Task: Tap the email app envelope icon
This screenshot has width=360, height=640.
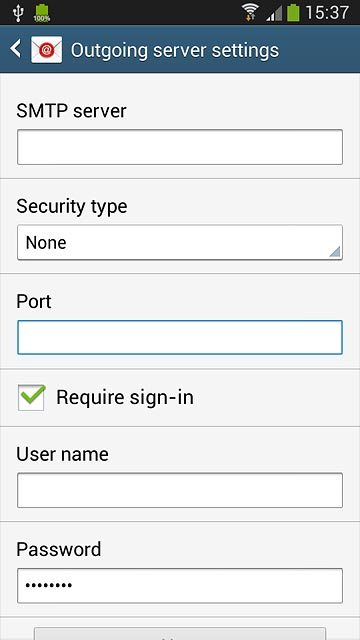Action: click(x=47, y=49)
